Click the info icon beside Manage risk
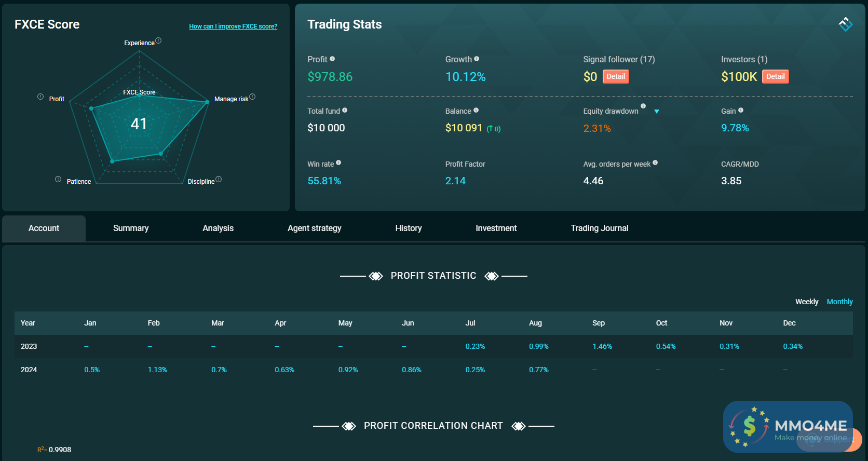 (252, 97)
